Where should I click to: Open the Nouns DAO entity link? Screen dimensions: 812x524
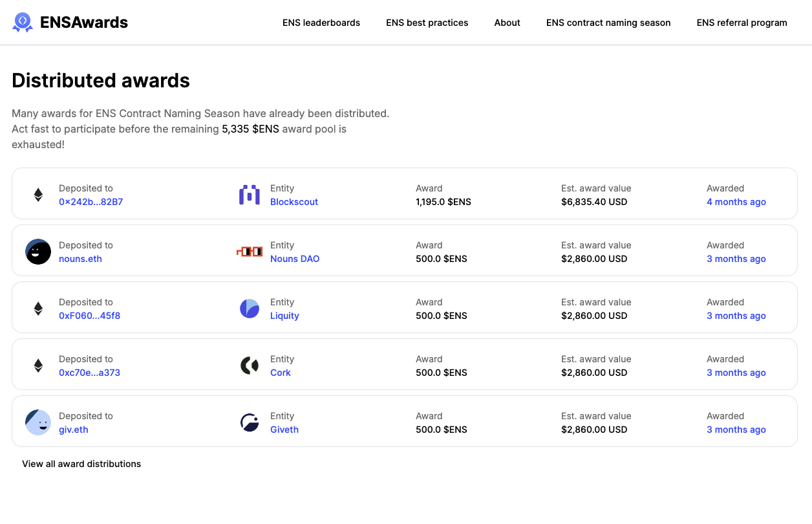pos(295,259)
